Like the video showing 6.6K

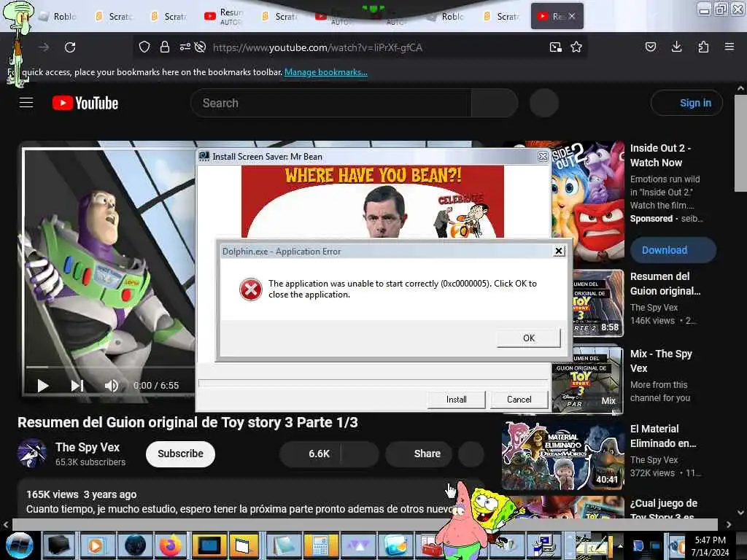coord(310,454)
